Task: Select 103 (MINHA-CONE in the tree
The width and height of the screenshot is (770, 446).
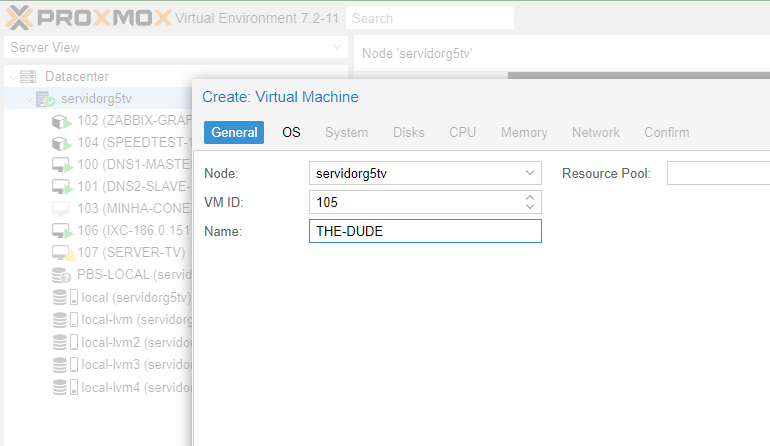Action: (x=134, y=208)
